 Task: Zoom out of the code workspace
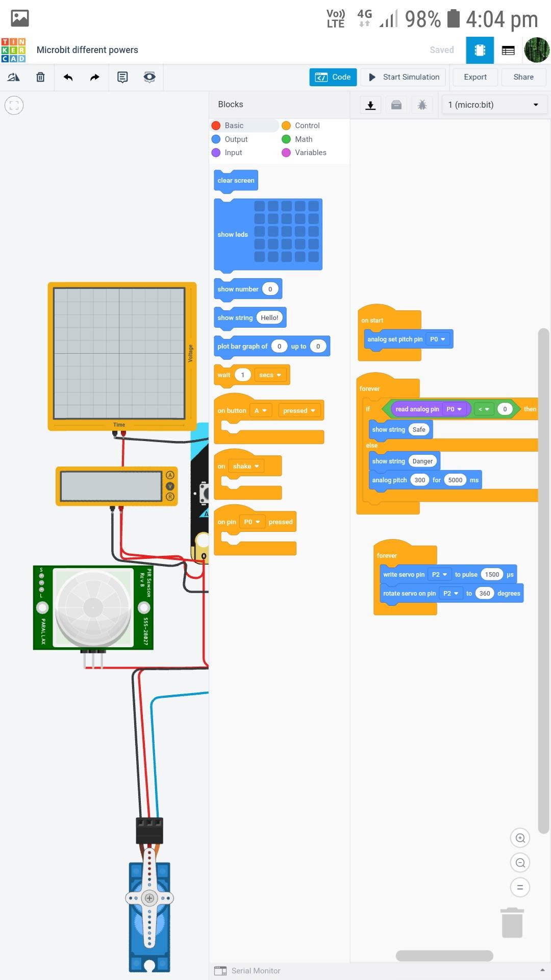click(x=520, y=863)
